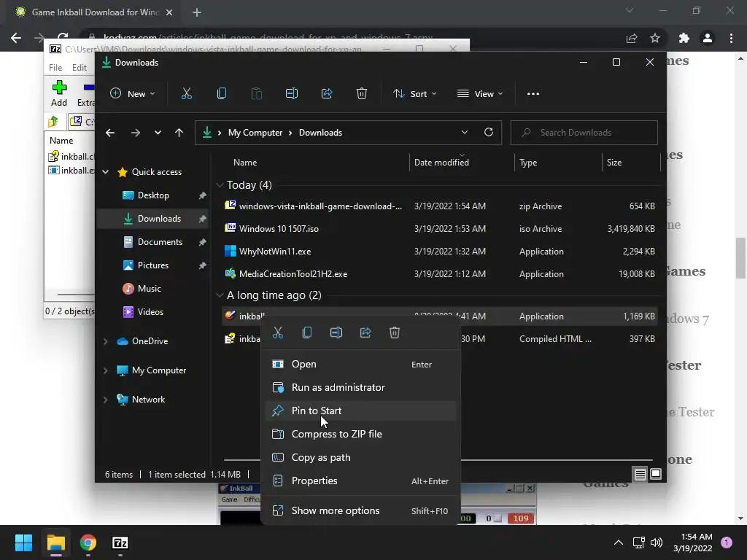The width and height of the screenshot is (747, 560).
Task: Expand My Computer tree node
Action: pyautogui.click(x=106, y=370)
